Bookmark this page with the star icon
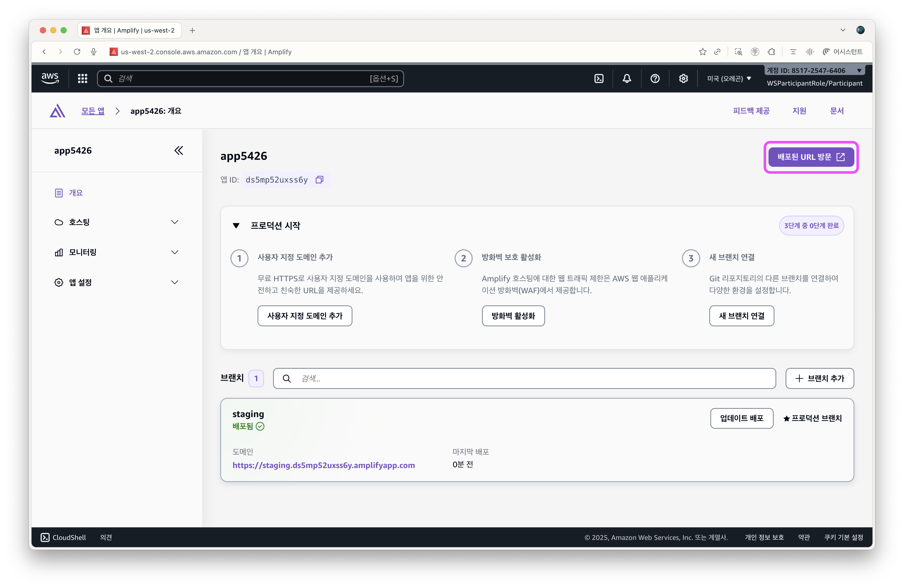This screenshot has width=904, height=588. pos(703,52)
